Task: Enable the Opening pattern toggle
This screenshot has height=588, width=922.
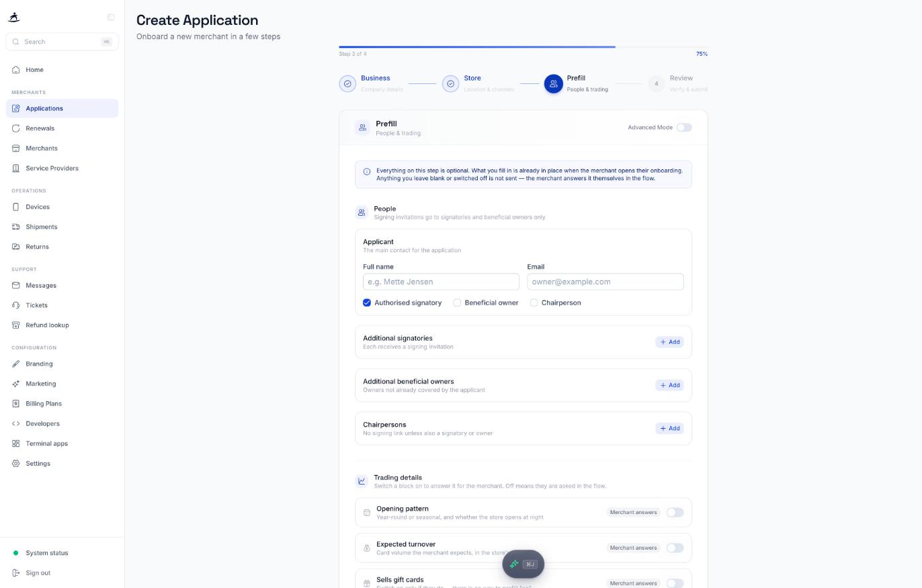Action: [x=675, y=513]
